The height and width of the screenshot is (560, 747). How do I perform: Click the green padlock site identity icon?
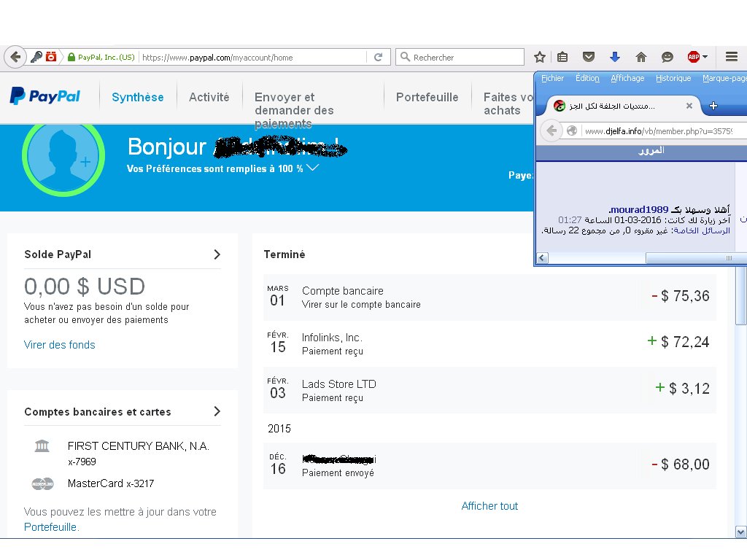click(x=71, y=57)
